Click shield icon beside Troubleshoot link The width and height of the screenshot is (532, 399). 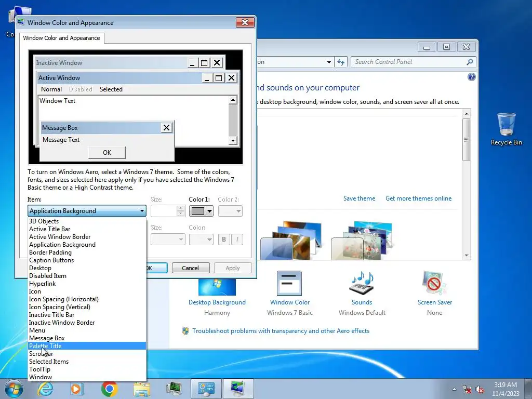tap(185, 331)
